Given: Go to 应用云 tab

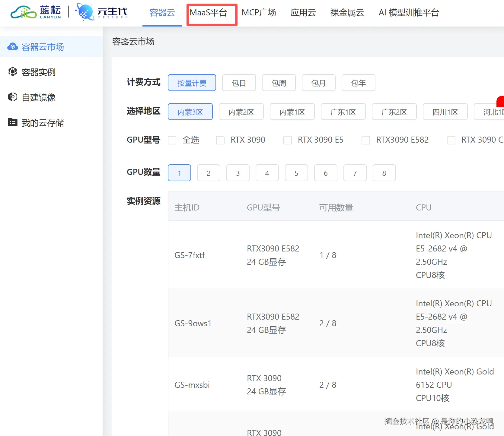Looking at the screenshot, I should coord(303,13).
